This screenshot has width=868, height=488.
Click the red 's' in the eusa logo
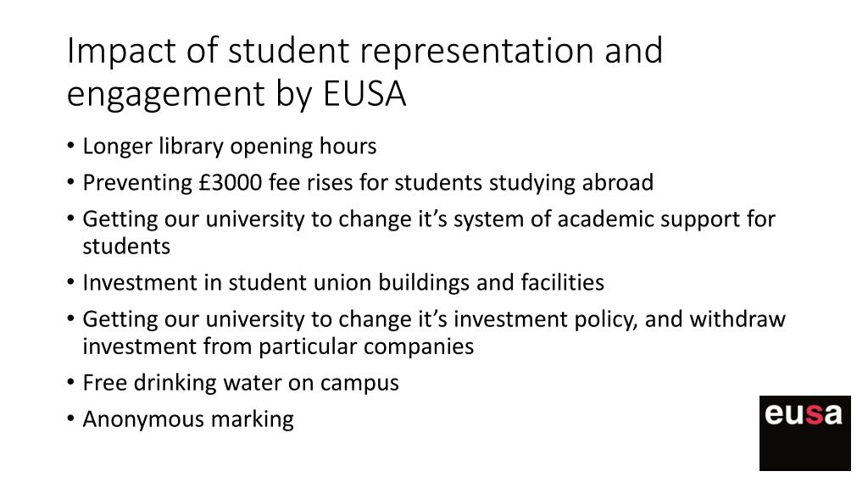click(813, 414)
